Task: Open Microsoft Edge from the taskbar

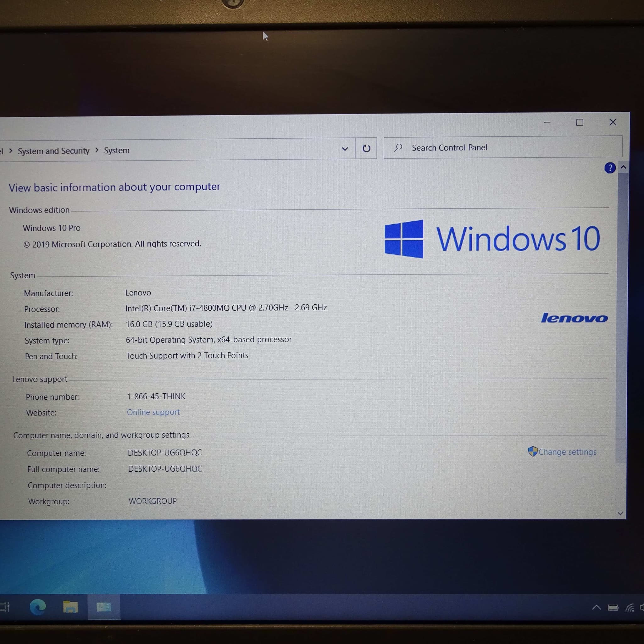Action: pyautogui.click(x=38, y=607)
